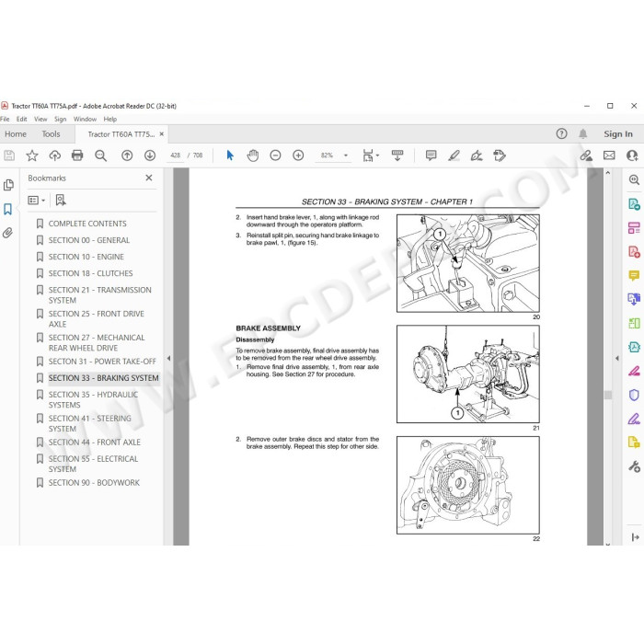Activate the Selection arrow tool
This screenshot has height=644, width=644.
tap(230, 155)
